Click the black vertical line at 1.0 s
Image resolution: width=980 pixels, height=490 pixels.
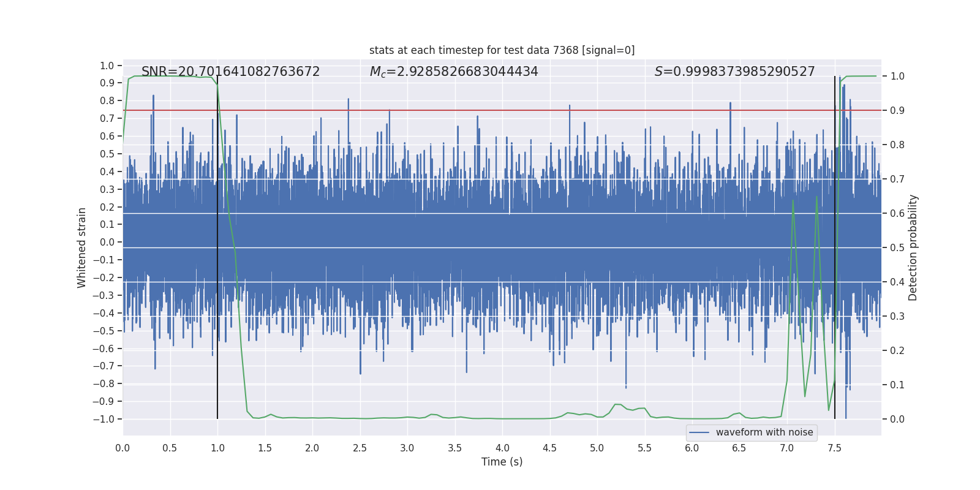(x=217, y=247)
